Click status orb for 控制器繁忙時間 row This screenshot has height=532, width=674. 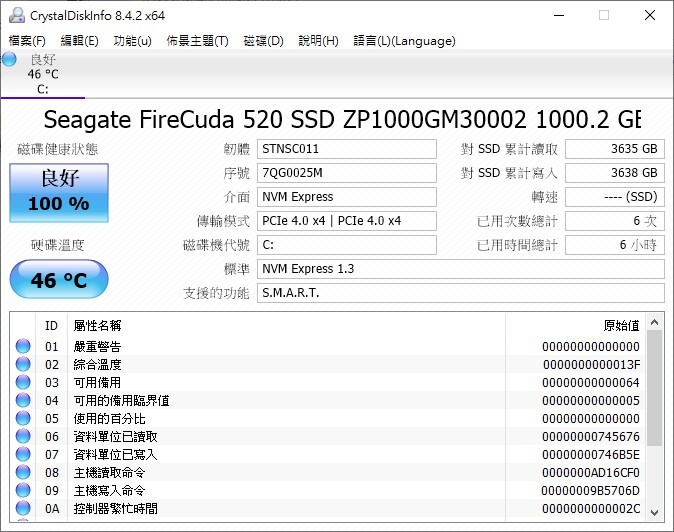pyautogui.click(x=23, y=509)
